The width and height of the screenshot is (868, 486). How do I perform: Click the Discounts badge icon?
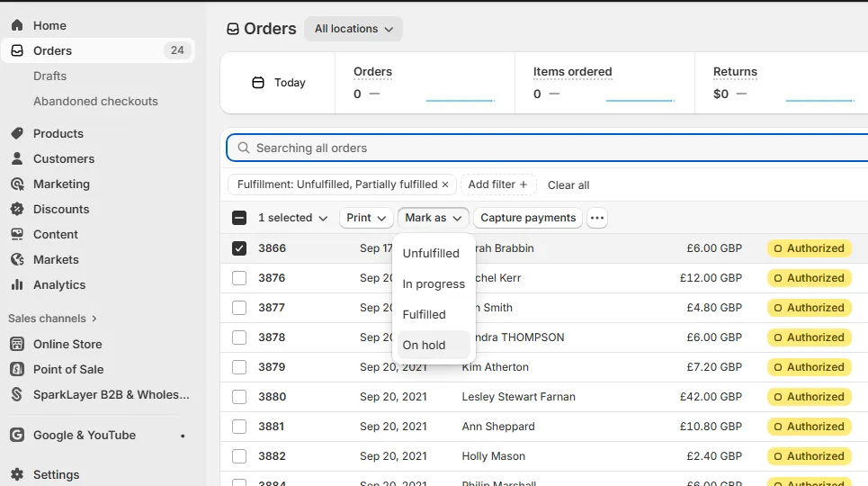pyautogui.click(x=17, y=209)
